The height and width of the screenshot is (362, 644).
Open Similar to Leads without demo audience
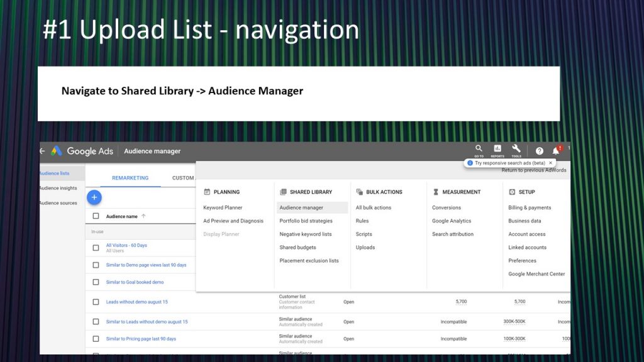coord(147,322)
